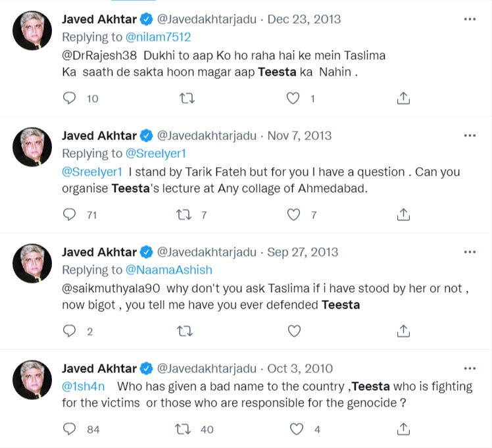The width and height of the screenshot is (492, 448).
Task: Open the @NaamaAshish reply link
Action: 169,270
